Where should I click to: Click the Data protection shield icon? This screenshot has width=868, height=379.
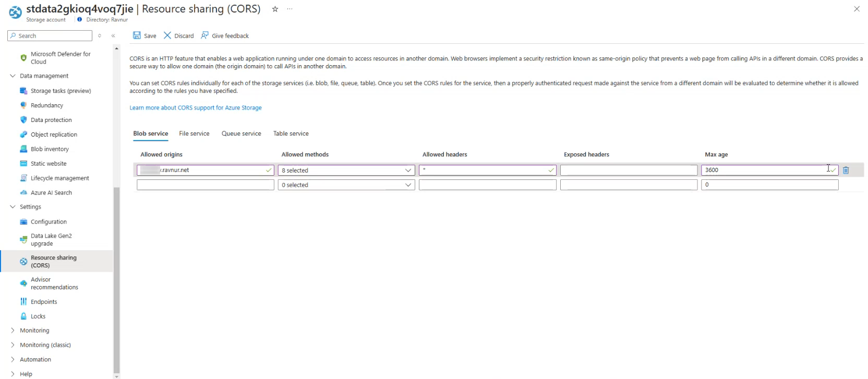coord(23,120)
